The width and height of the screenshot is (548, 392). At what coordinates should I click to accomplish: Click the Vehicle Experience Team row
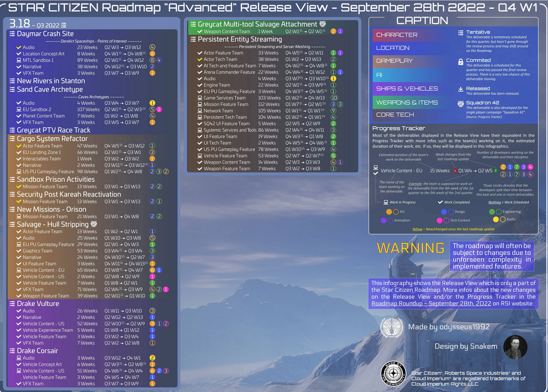click(86, 330)
